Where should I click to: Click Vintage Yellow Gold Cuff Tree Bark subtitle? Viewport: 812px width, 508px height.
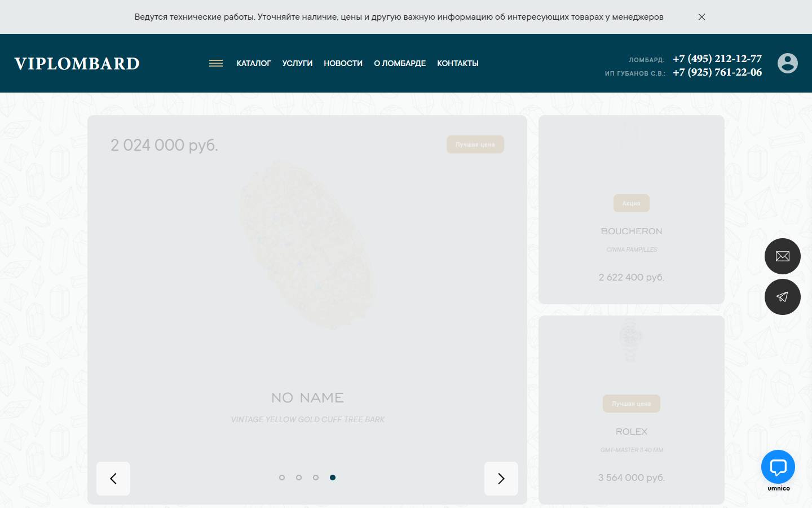coord(307,419)
